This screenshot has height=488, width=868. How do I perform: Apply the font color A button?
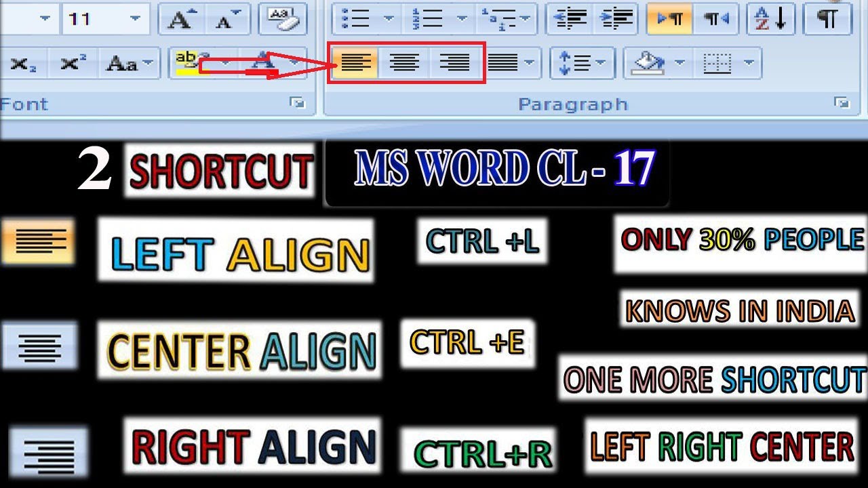[x=263, y=64]
